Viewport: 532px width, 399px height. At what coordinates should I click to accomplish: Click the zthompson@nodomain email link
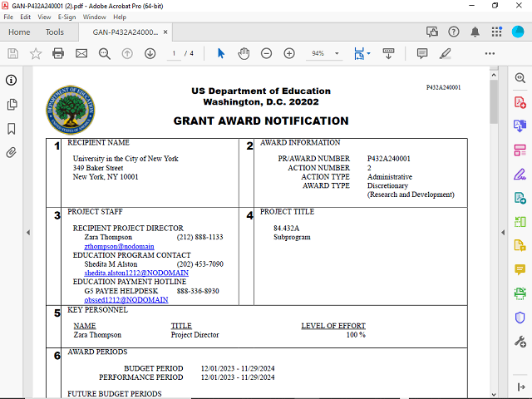[114, 247]
